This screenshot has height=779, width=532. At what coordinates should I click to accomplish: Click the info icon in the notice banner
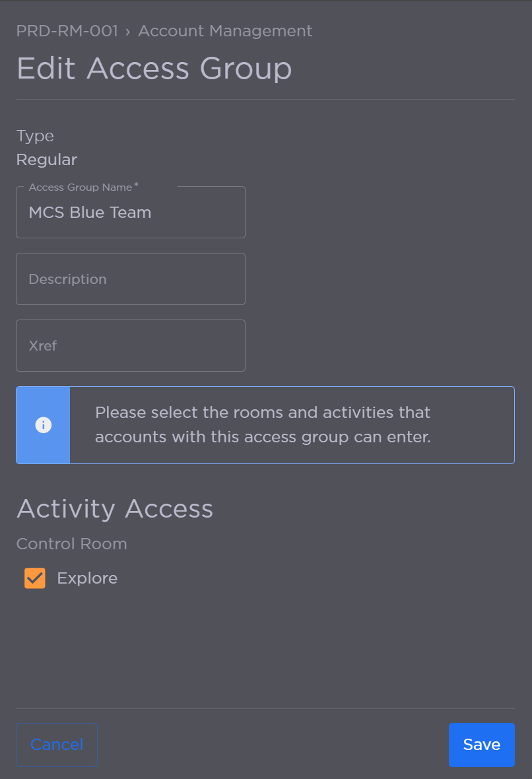pyautogui.click(x=42, y=425)
